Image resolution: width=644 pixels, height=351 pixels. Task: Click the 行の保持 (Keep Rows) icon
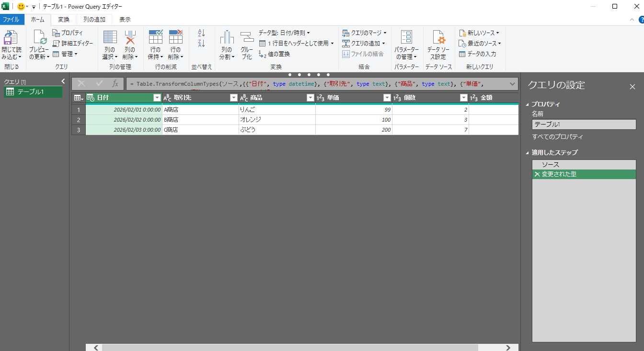[x=156, y=37]
